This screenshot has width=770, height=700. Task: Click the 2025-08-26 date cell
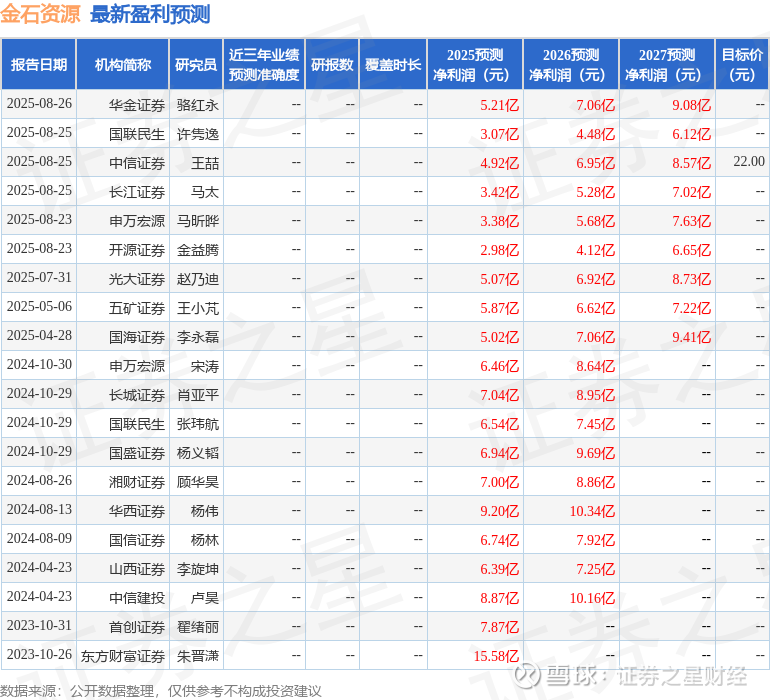tap(39, 104)
